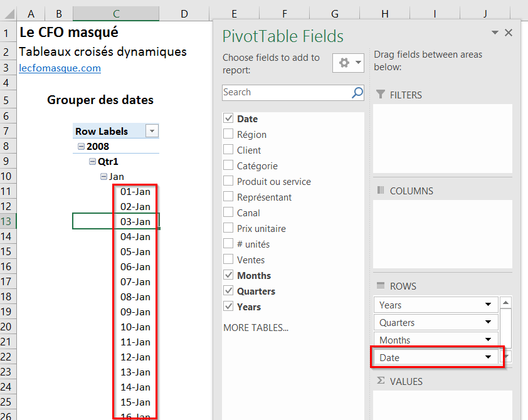528x420 pixels.
Task: Select column C header
Action: click(x=116, y=14)
